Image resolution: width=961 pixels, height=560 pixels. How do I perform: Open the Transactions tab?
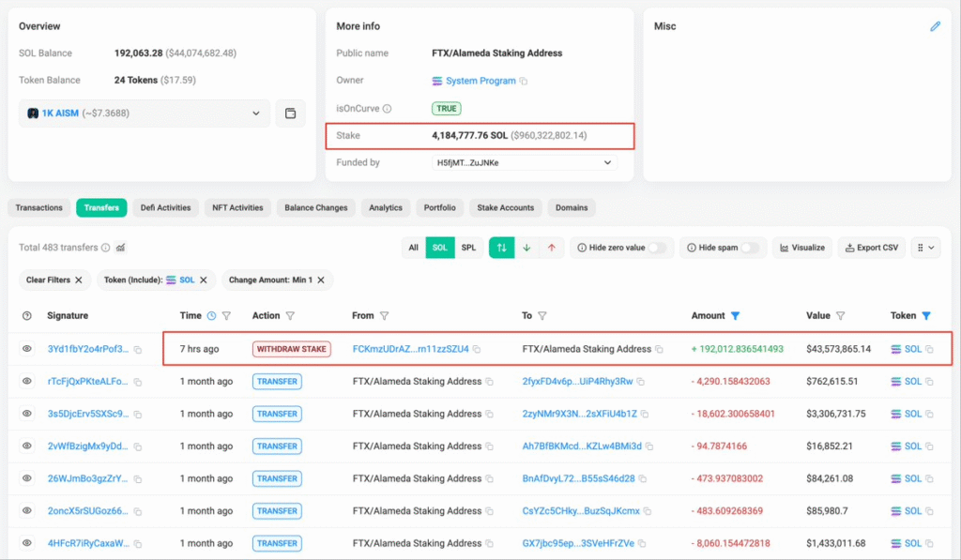38,207
